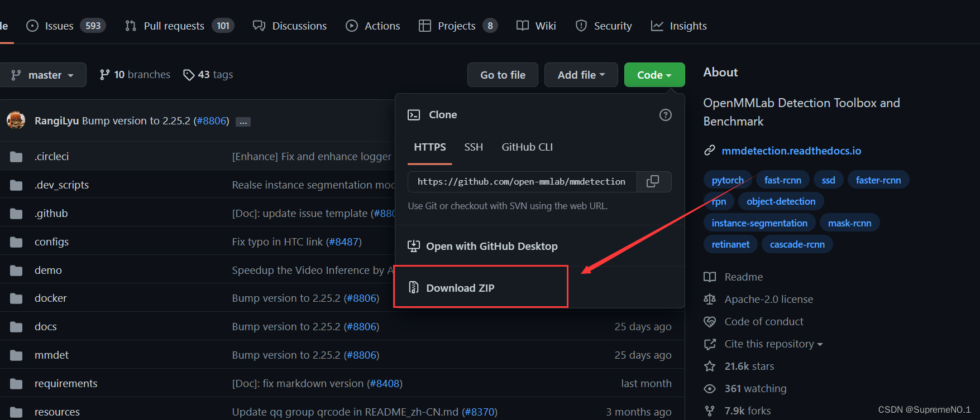The image size is (980, 420).
Task: Go to the Discussions tab
Action: point(290,26)
